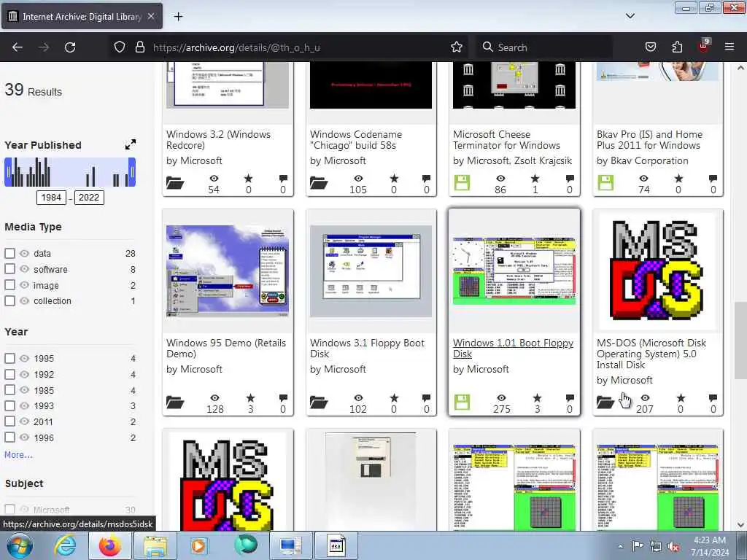
Task: Check the 1995 year checkbox
Action: (x=9, y=358)
